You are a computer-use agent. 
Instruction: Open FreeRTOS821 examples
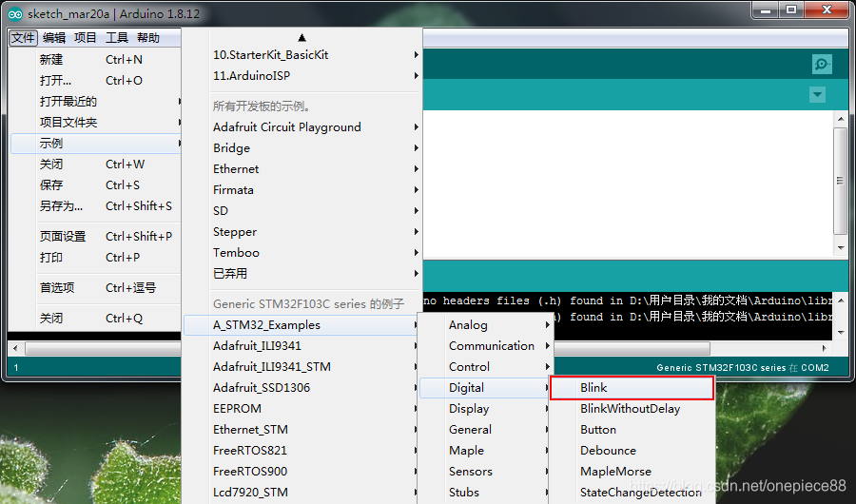coord(302,451)
